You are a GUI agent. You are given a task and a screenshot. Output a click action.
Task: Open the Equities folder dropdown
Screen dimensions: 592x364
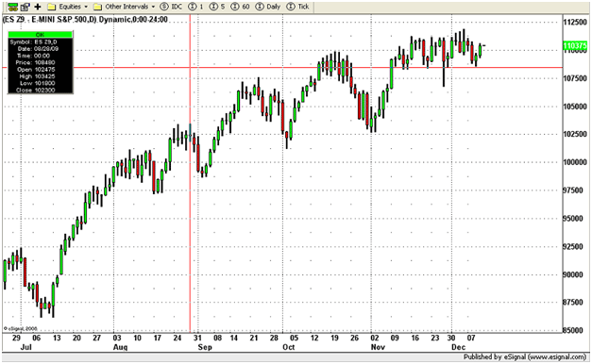(68, 7)
